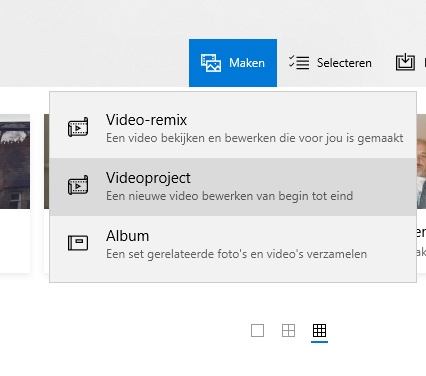Choose the Videoproject menu entry
The width and height of the screenshot is (426, 376).
pos(233,187)
